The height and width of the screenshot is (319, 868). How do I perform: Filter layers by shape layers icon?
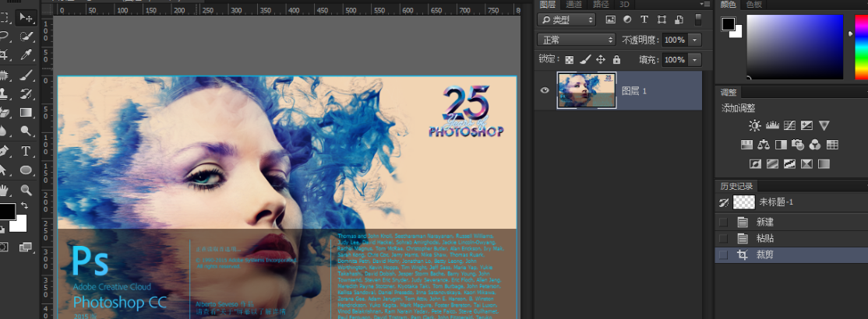pyautogui.click(x=662, y=19)
